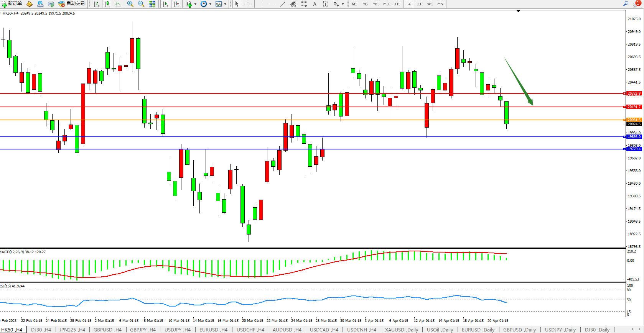Select the text label tool
The image size is (644, 333).
(325, 4)
